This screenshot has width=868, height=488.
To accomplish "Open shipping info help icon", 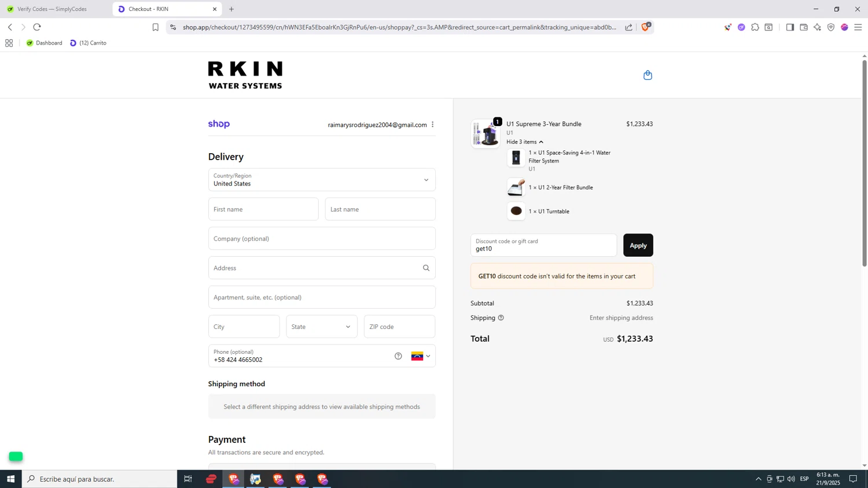I will (501, 318).
